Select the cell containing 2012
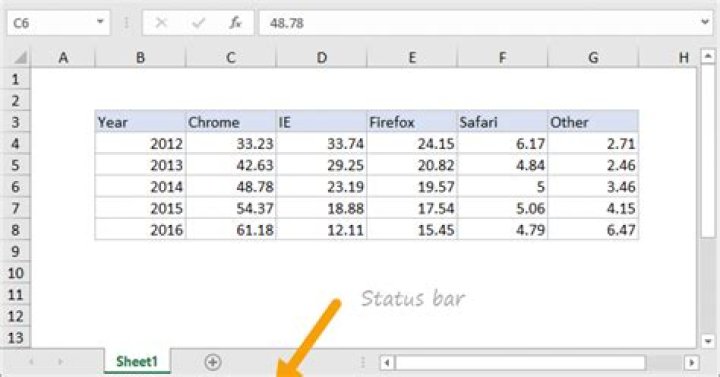The image size is (720, 377). point(140,144)
